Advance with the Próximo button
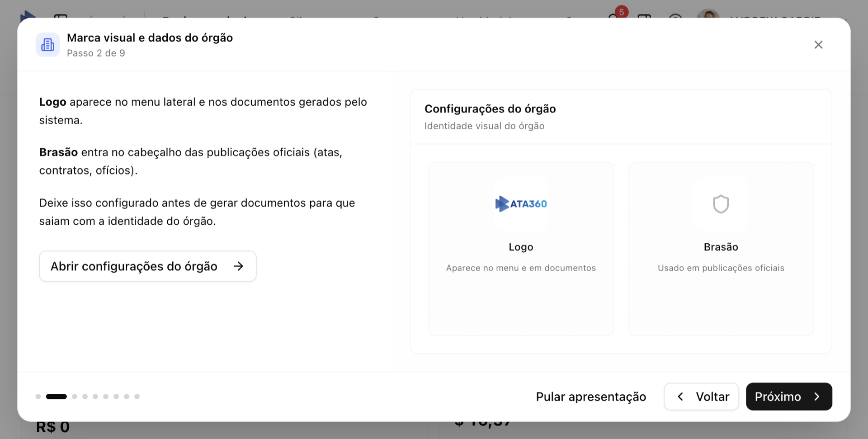 tap(788, 397)
